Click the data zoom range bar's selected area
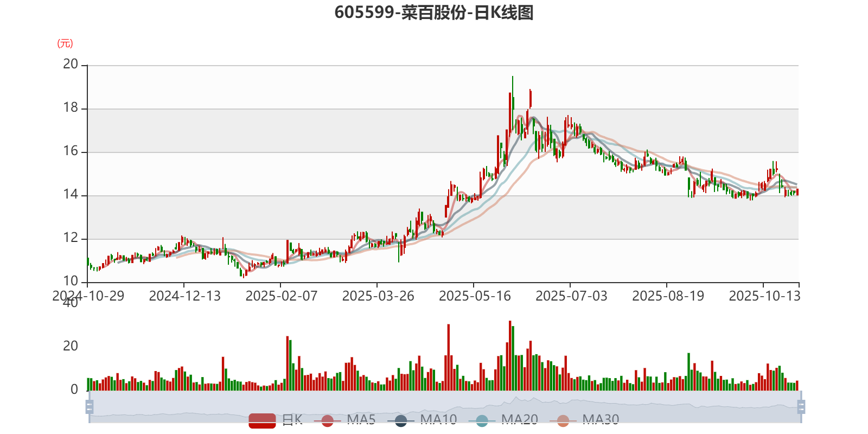The height and width of the screenshot is (434, 868). [x=445, y=406]
